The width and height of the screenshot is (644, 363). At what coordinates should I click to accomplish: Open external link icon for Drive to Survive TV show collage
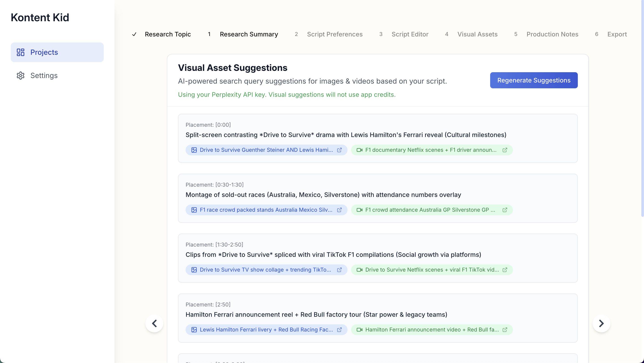(339, 270)
